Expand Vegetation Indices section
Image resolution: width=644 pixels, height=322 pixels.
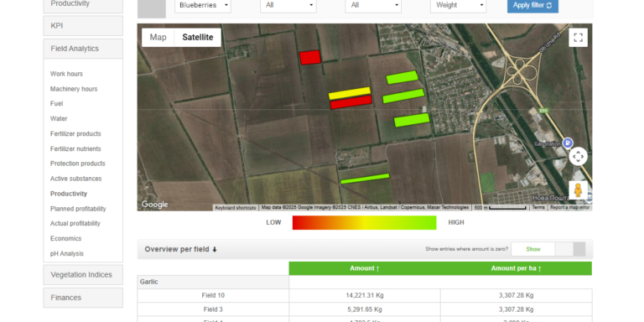[x=83, y=275]
